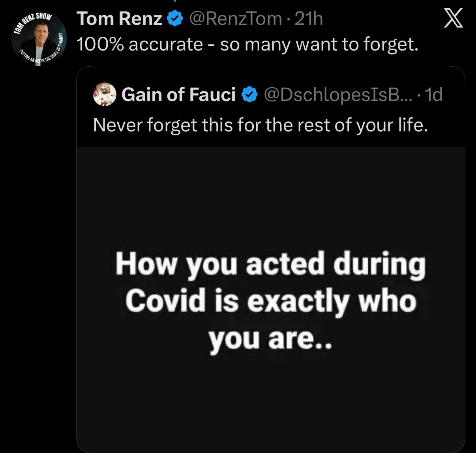Open the "Tom Renz" display name

tap(119, 19)
